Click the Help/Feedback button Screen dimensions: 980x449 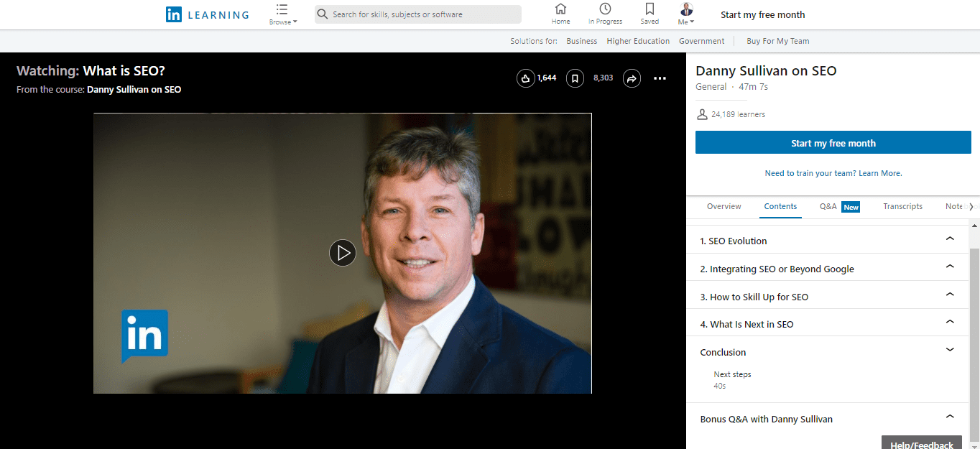922,443
